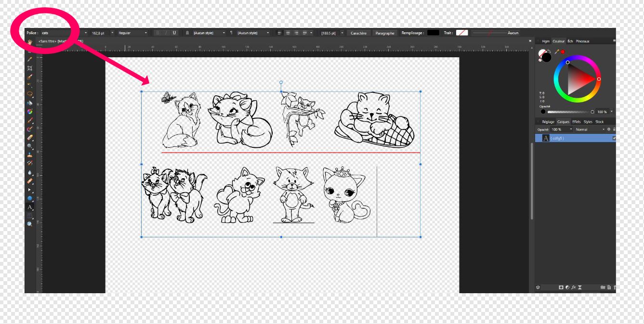Expand the alignment options arrow

point(312,33)
